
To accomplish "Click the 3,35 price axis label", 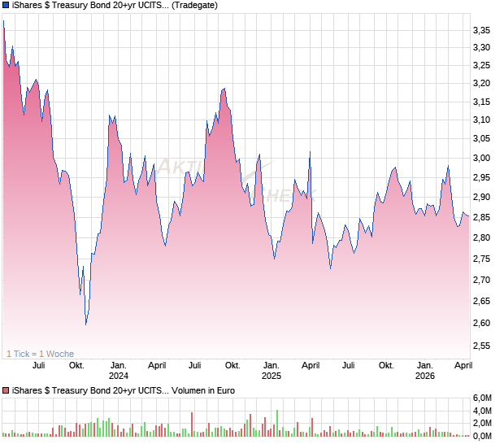I will 482,30.
